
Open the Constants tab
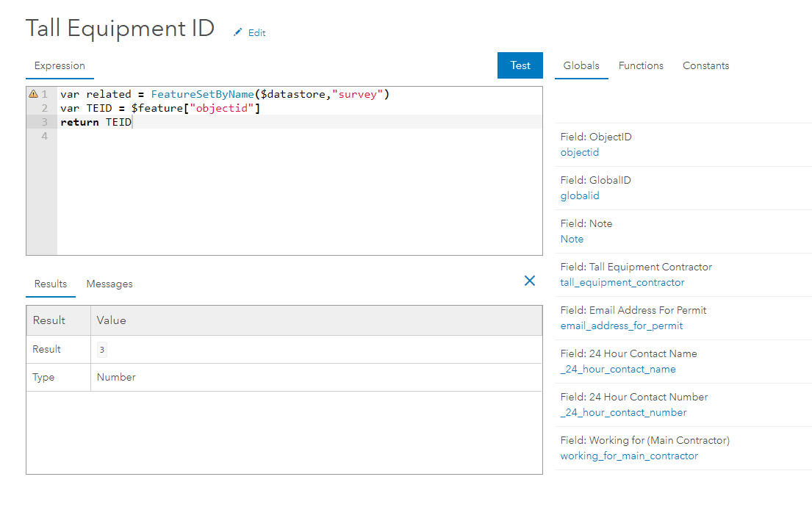tap(705, 65)
